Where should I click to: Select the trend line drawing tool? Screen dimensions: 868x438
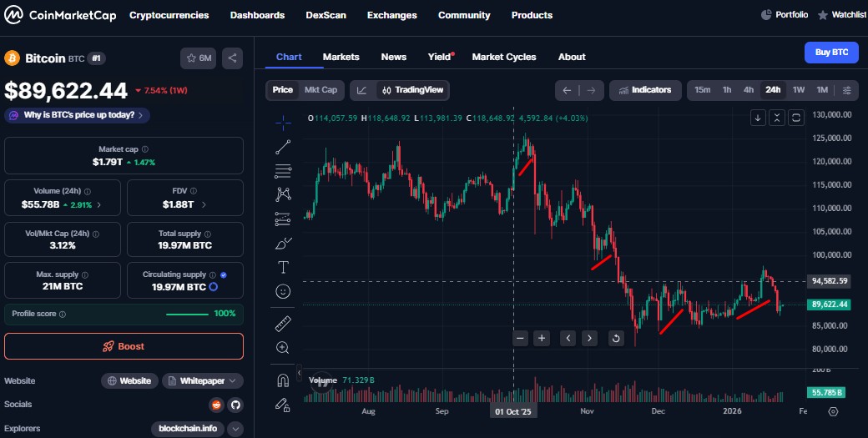(x=283, y=147)
